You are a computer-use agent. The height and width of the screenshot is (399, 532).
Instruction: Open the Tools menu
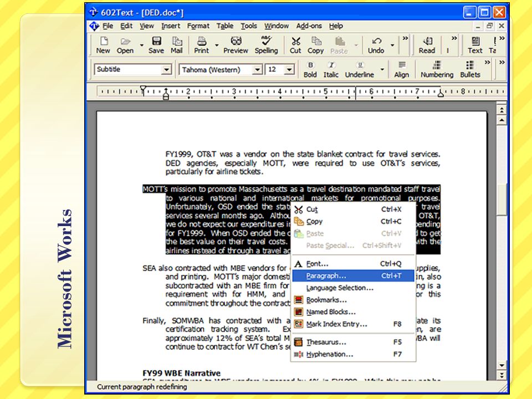point(249,26)
